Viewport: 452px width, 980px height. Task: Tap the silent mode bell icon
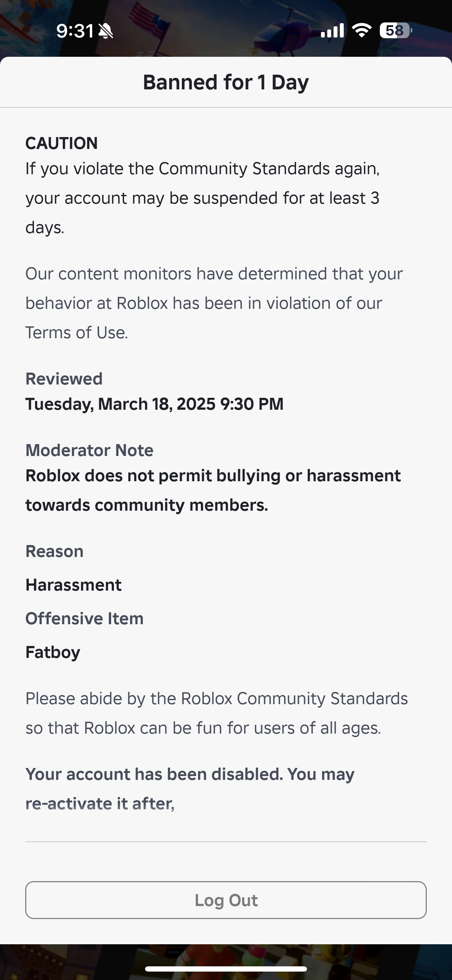coord(106,31)
